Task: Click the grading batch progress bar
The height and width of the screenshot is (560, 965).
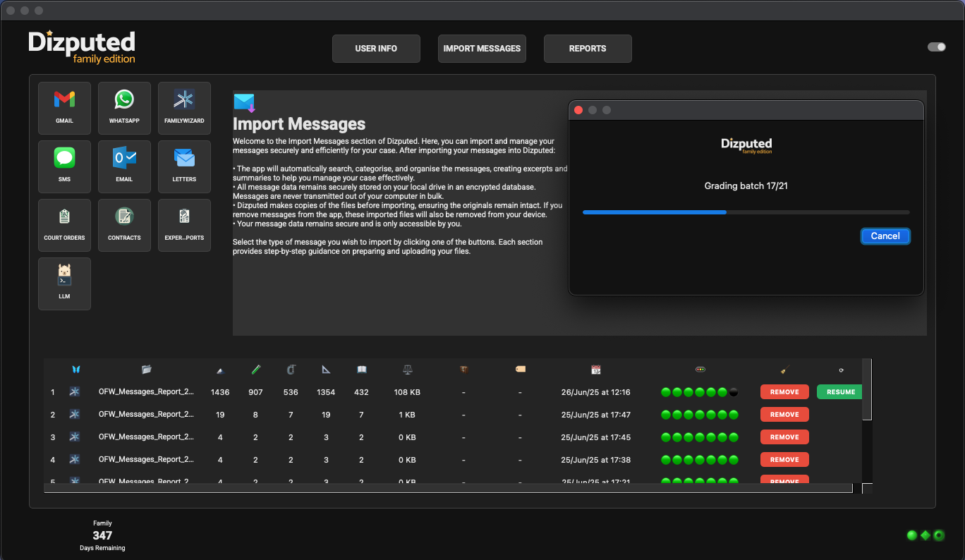Action: tap(746, 212)
